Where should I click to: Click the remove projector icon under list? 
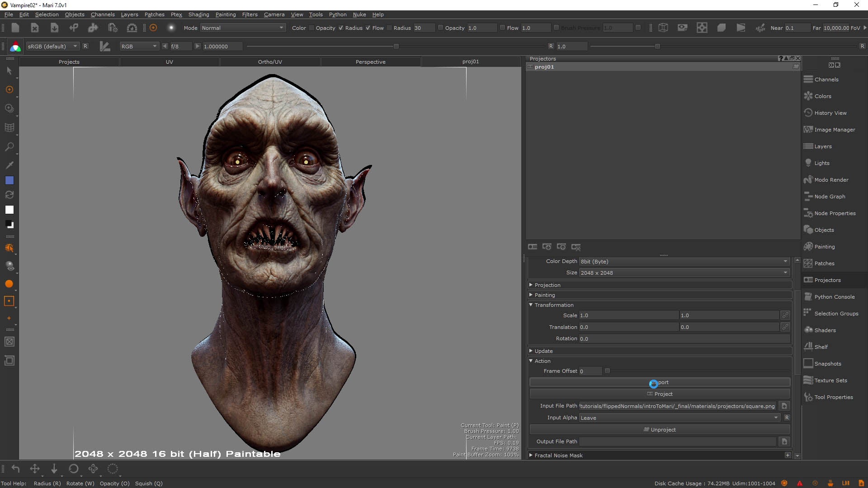coord(576,247)
